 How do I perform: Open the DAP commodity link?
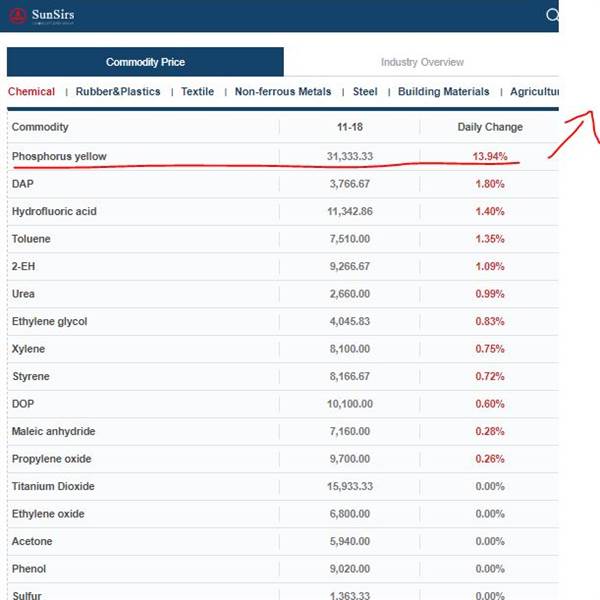coord(23,184)
